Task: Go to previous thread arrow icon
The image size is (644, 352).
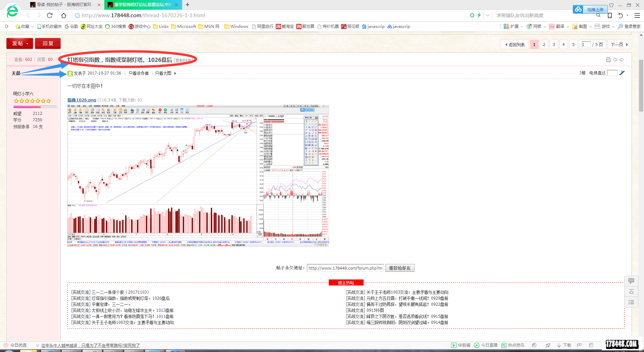Action: point(615,60)
